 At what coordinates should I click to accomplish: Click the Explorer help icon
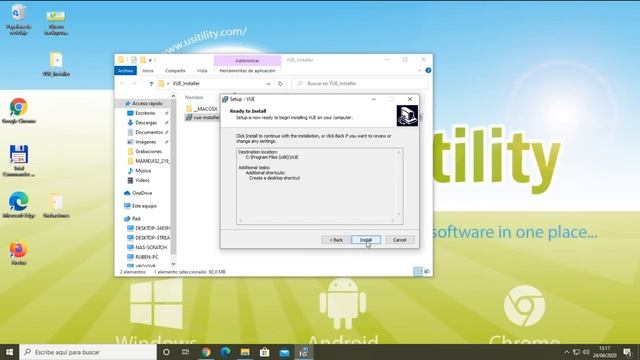click(x=428, y=70)
